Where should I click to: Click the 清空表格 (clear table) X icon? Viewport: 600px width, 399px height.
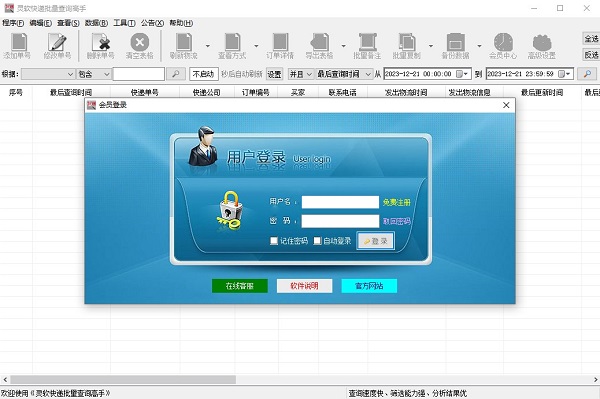coord(140,46)
